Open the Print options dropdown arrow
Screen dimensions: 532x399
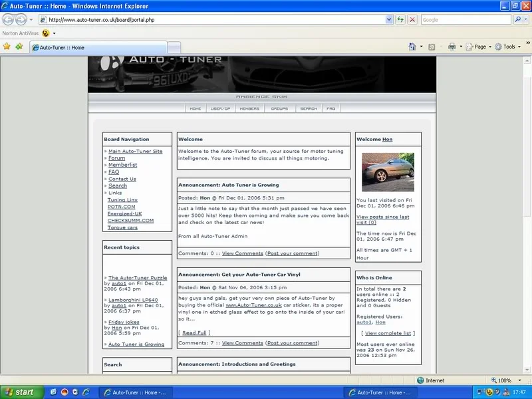point(461,47)
